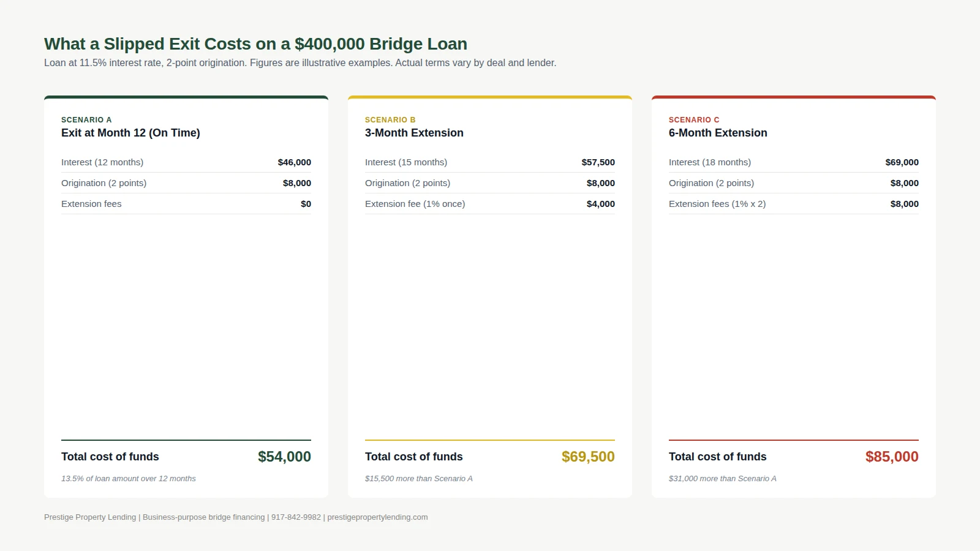Select the $69,000 interest value
The width and height of the screenshot is (980, 551).
(902, 162)
